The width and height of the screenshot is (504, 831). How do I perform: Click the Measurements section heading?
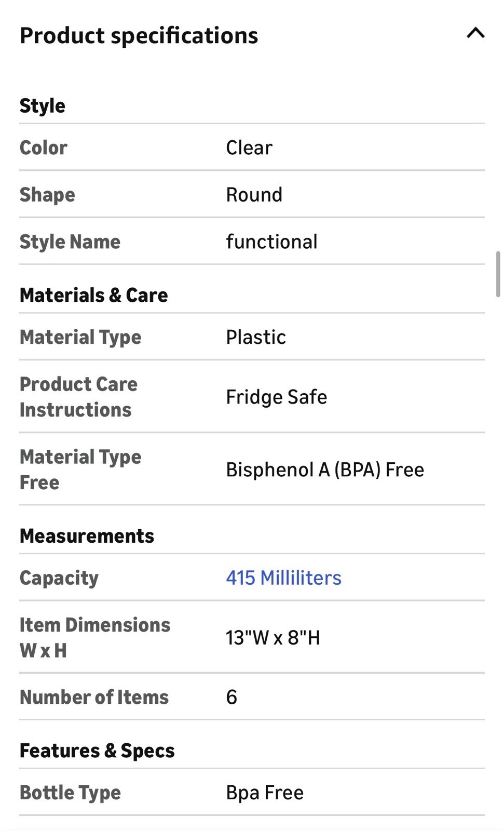pyautogui.click(x=87, y=536)
